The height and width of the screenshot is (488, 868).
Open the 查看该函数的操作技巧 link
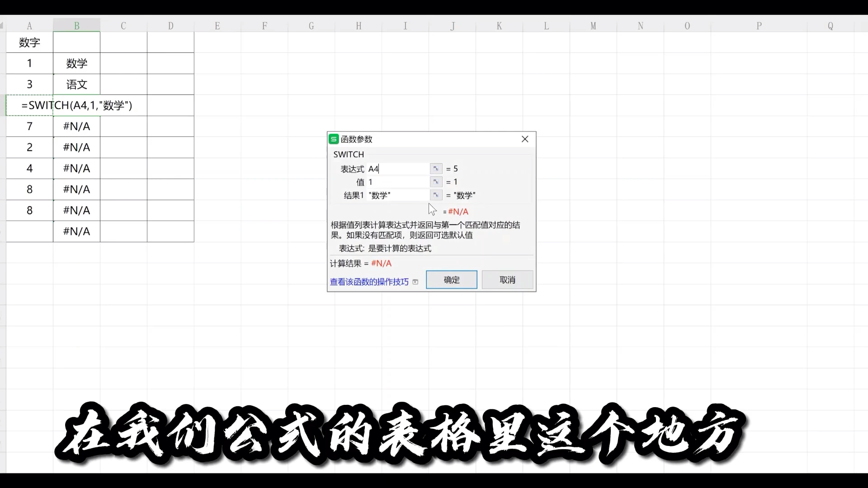[369, 282]
